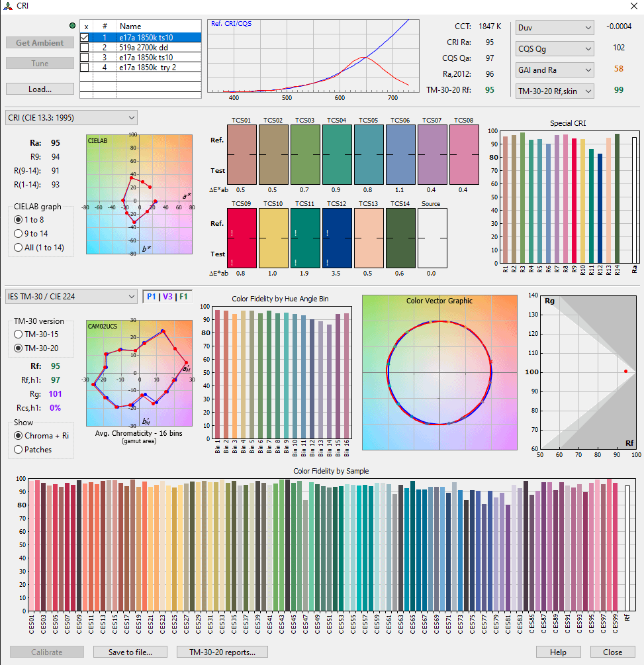Click the TCS12 exclamation warning swatch
Image resolution: width=644 pixels, height=665 pixels.
pos(338,238)
